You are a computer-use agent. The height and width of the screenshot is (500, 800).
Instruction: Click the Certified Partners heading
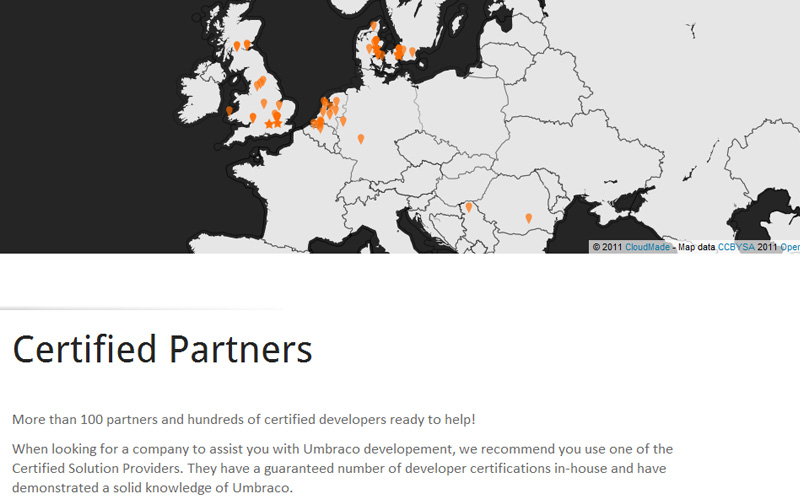click(162, 349)
